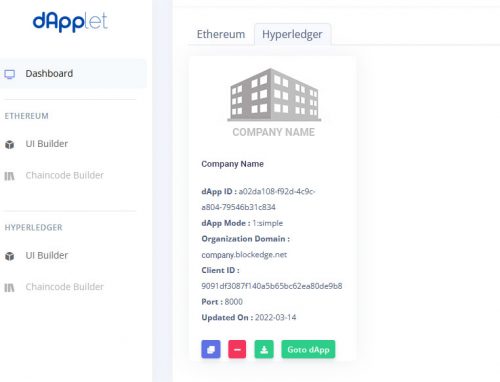Open Dashboard in the sidebar
The height and width of the screenshot is (382, 500).
click(73, 74)
